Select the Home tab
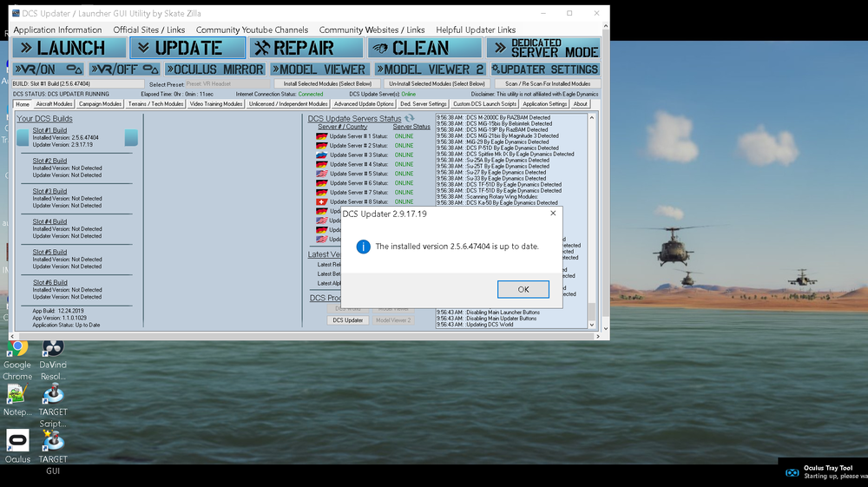 coord(23,104)
